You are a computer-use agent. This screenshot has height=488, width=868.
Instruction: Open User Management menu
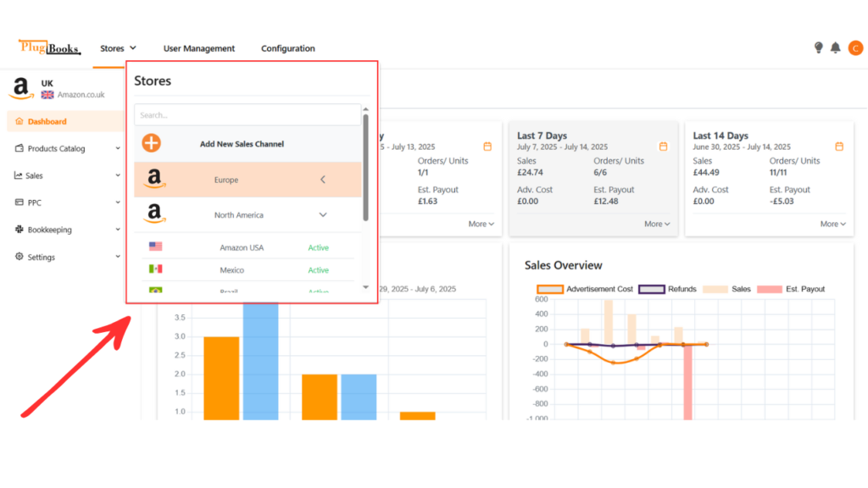pyautogui.click(x=198, y=48)
